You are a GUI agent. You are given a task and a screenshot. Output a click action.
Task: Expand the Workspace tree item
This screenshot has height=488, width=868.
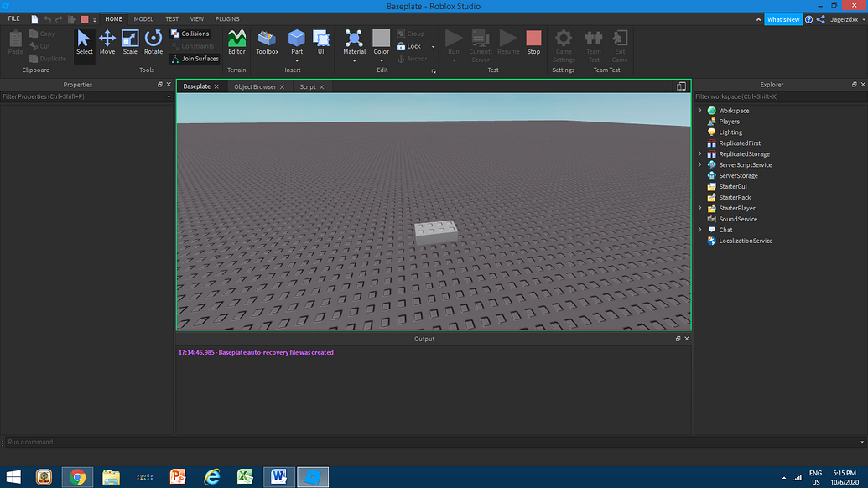[700, 110]
